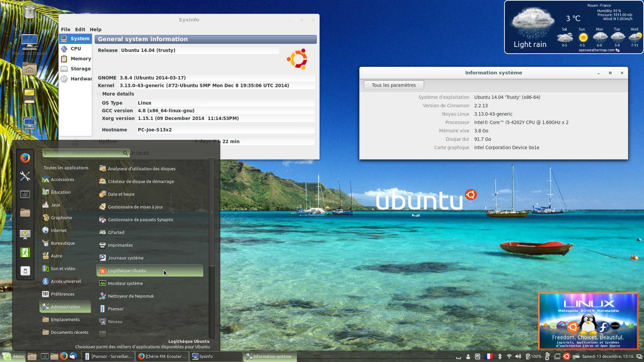Click show desktop icon on panel

(32, 356)
